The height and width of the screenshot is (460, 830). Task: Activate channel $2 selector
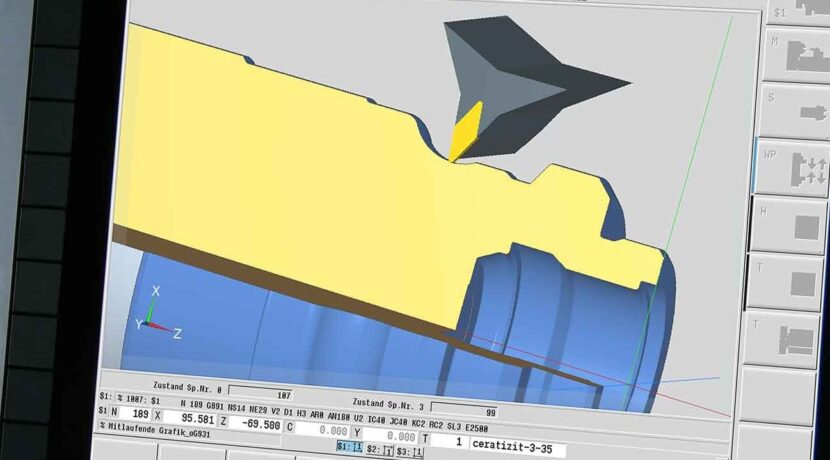point(380,450)
